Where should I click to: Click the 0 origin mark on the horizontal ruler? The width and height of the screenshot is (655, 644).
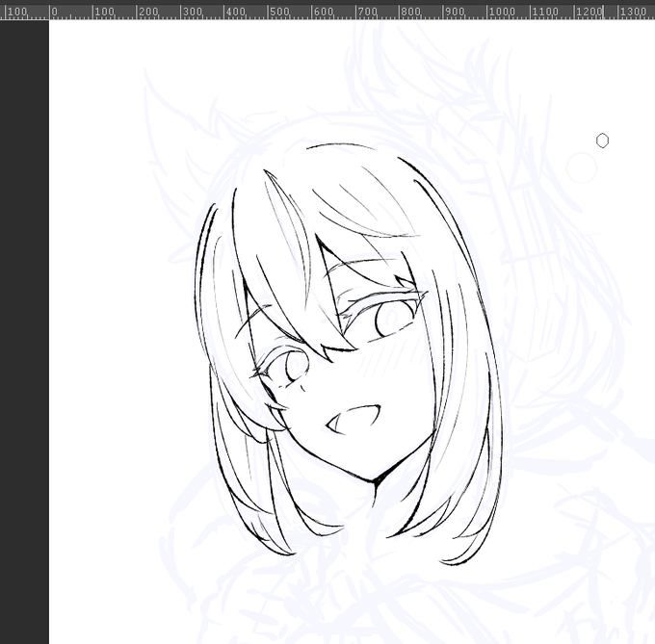point(54,12)
